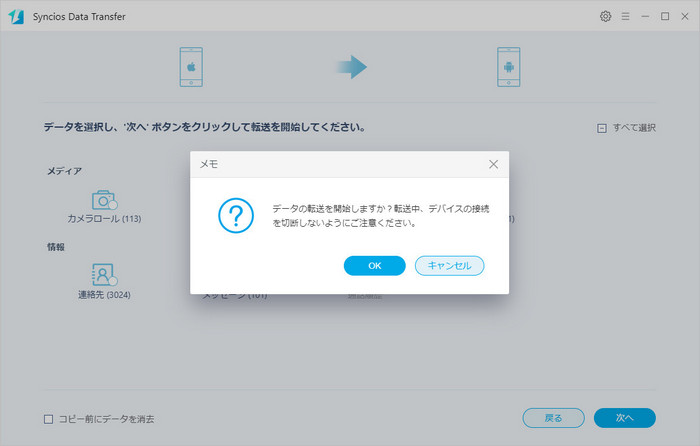700x446 pixels.
Task: Click the メモ dialog title
Action: click(208, 164)
